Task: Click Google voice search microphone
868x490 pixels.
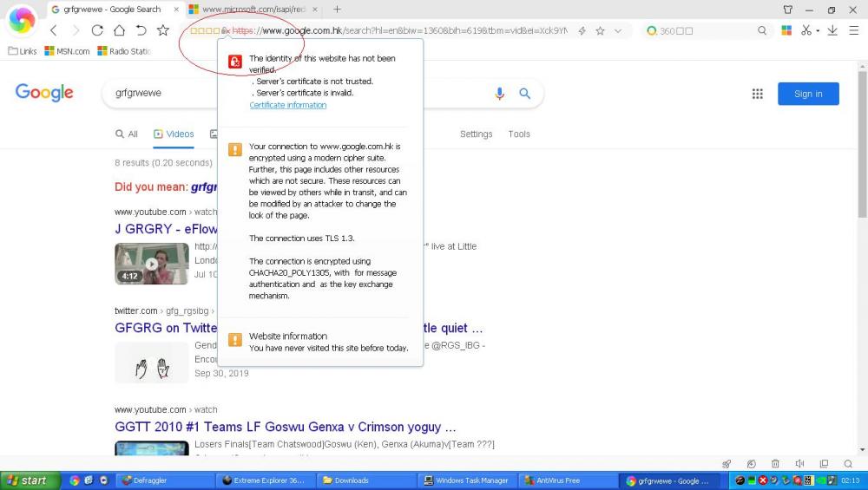Action: click(499, 94)
